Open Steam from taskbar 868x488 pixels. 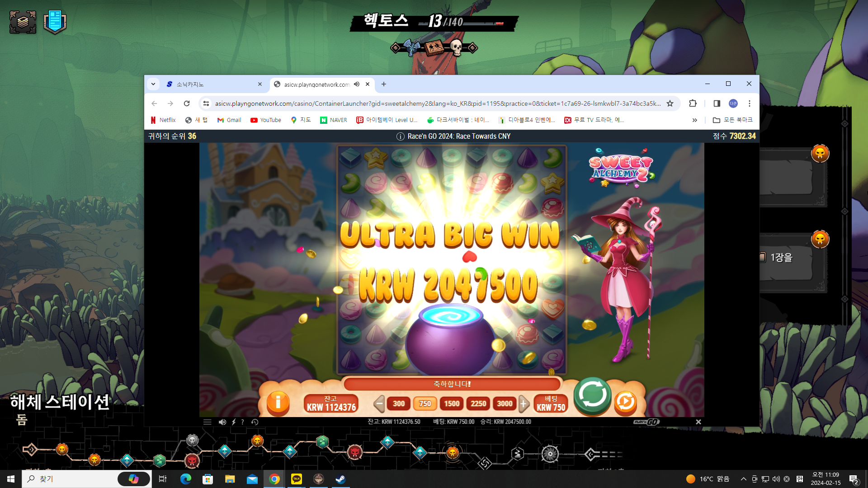[x=341, y=479]
